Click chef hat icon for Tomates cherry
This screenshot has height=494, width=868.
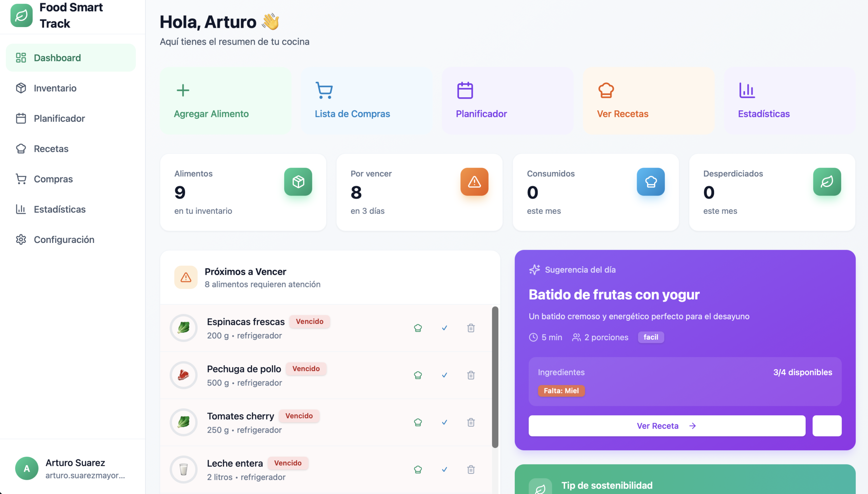coord(417,422)
